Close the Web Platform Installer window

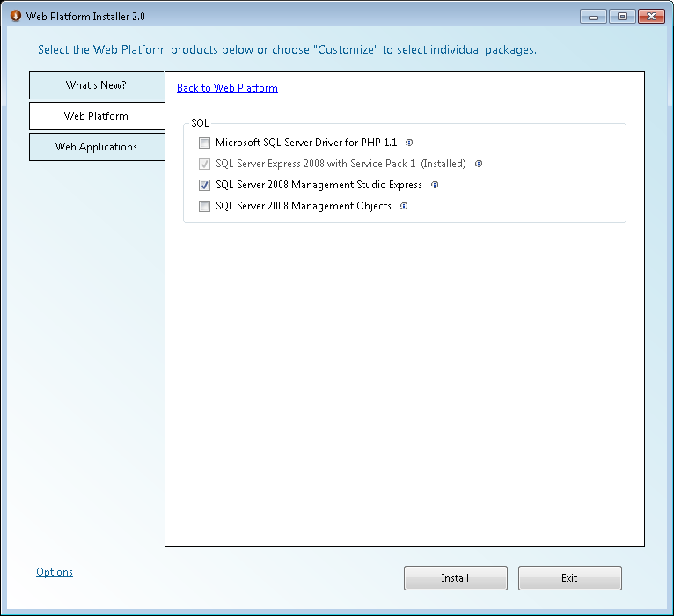pyautogui.click(x=652, y=17)
